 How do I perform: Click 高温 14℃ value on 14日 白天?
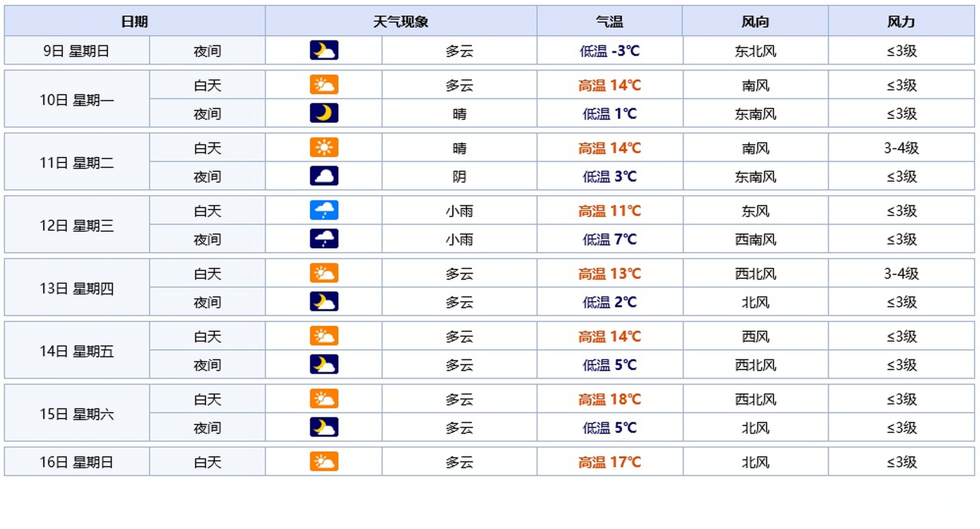[x=609, y=337]
